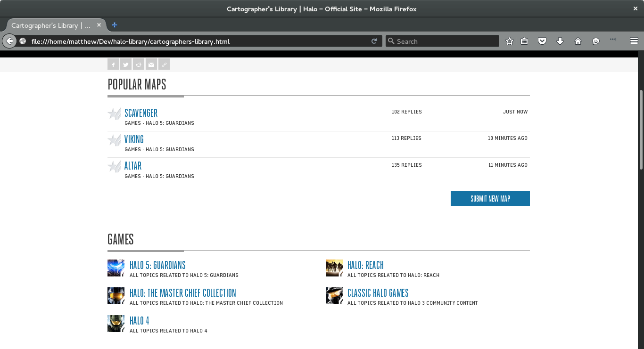Image resolution: width=644 pixels, height=349 pixels.
Task: Click the star icon beside Altar
Action: pyautogui.click(x=114, y=166)
